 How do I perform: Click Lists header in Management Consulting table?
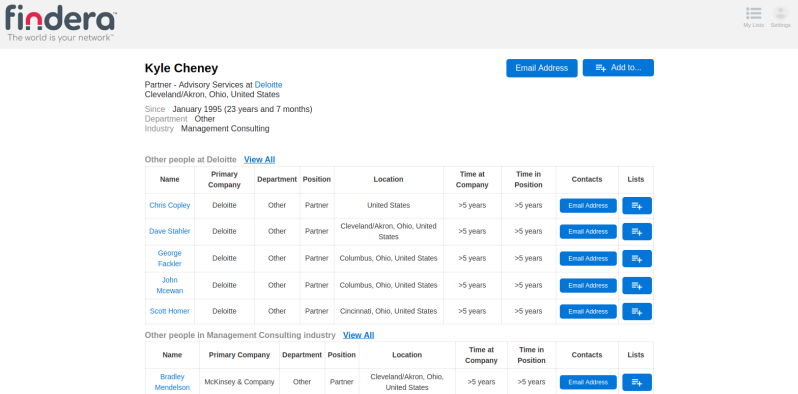636,355
